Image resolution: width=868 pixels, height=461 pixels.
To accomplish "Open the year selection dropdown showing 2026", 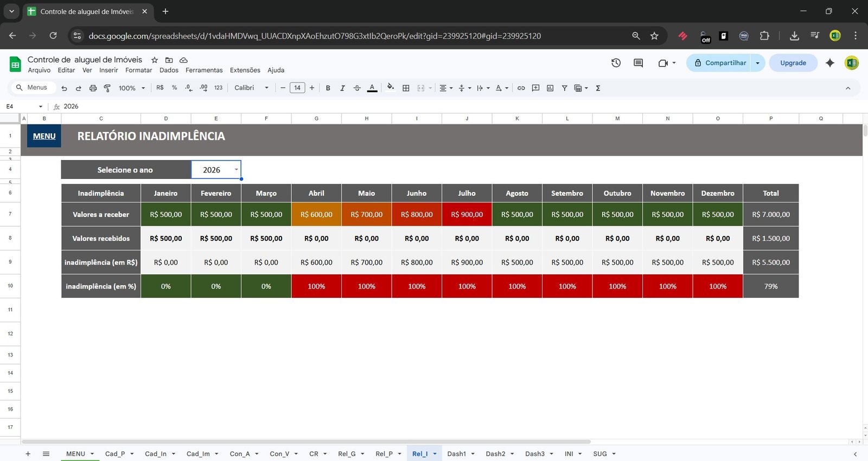I will (x=236, y=170).
